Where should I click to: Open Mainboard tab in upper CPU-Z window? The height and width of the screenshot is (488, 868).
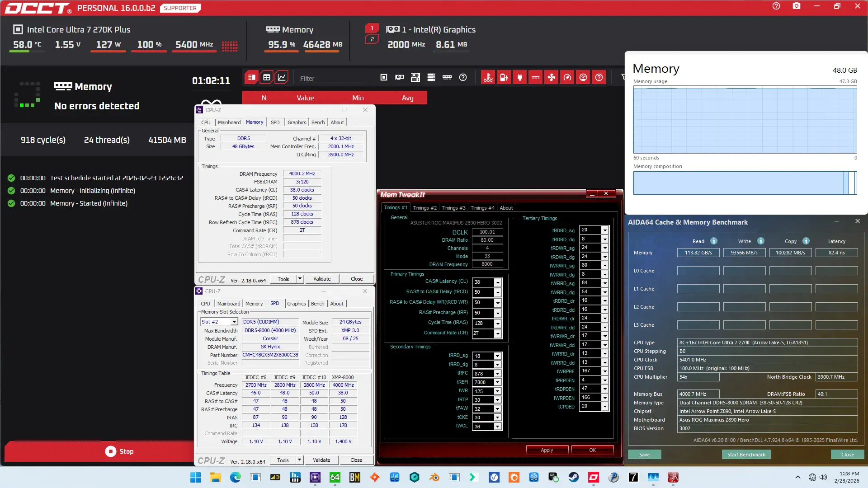229,122
